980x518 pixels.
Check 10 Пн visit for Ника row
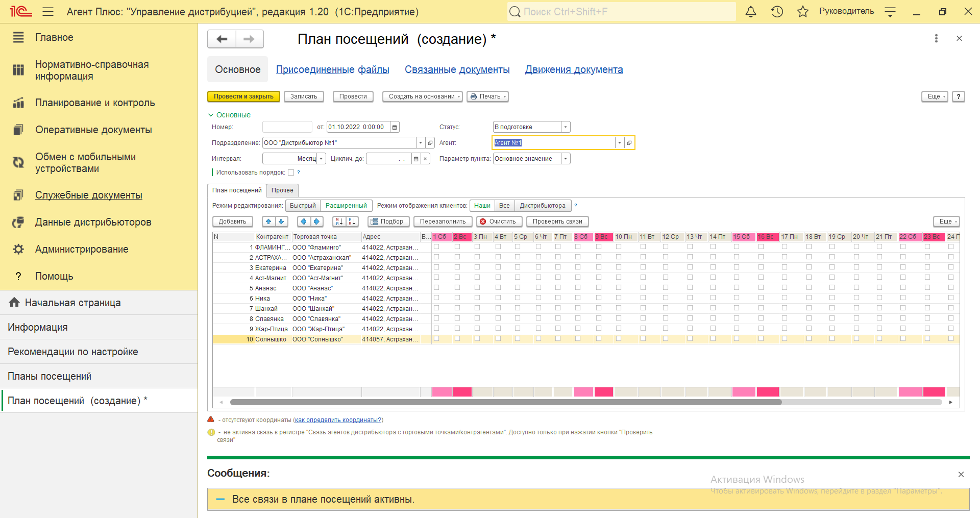[619, 298]
